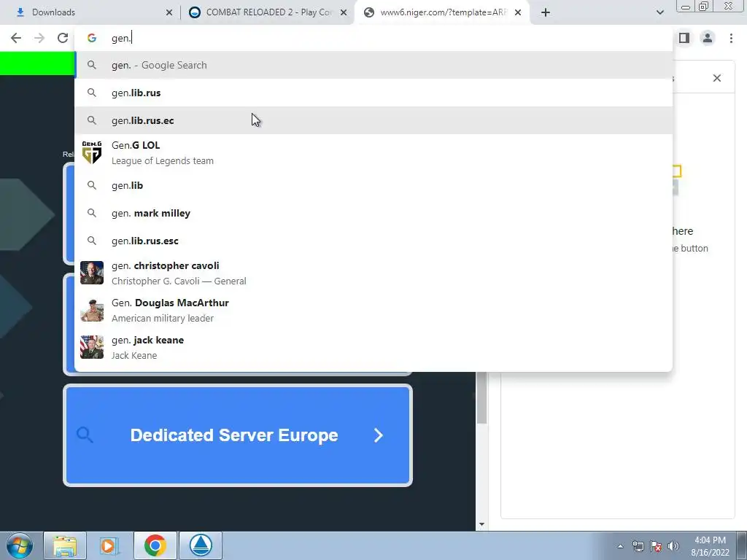This screenshot has width=747, height=560.
Task: Open the blue triangle app in taskbar
Action: pos(201,545)
